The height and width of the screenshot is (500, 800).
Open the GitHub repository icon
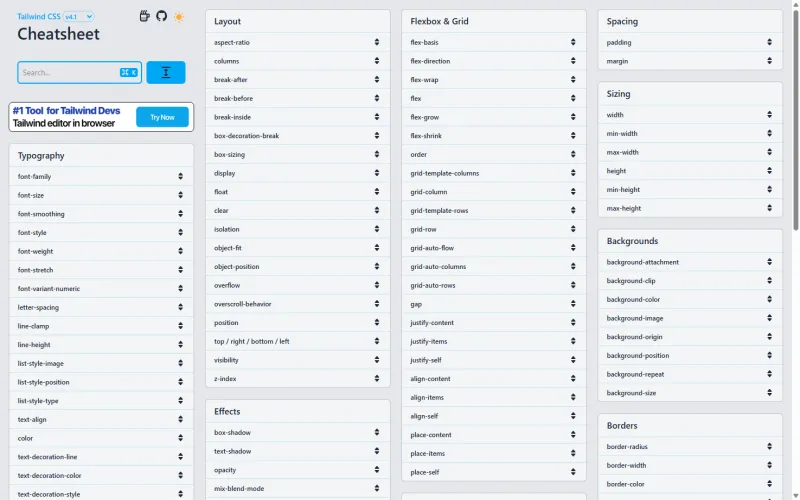click(x=162, y=16)
